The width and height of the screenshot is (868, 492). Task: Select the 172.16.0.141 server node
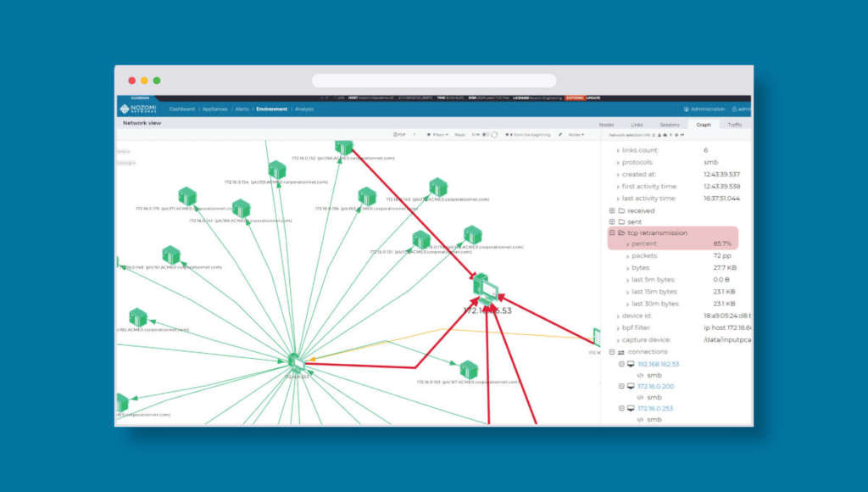pyautogui.click(x=241, y=209)
